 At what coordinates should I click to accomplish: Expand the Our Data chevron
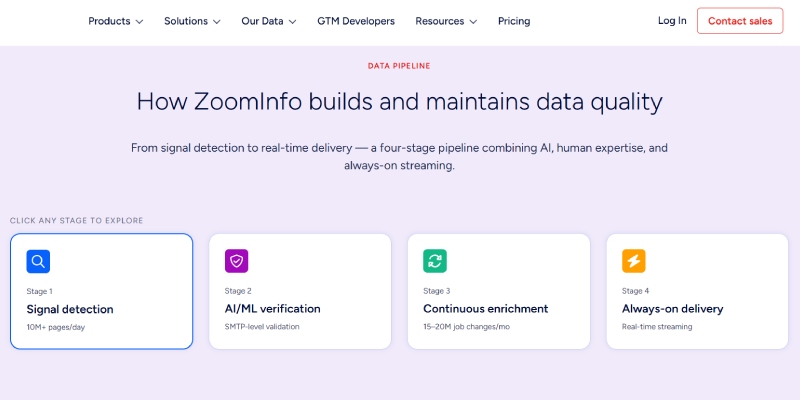click(292, 22)
